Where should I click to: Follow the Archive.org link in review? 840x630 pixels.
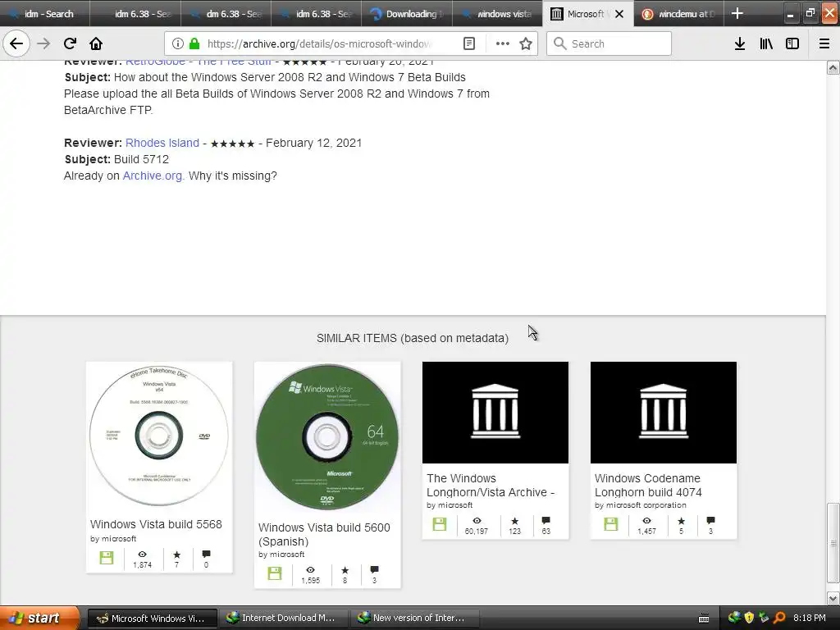(x=153, y=176)
